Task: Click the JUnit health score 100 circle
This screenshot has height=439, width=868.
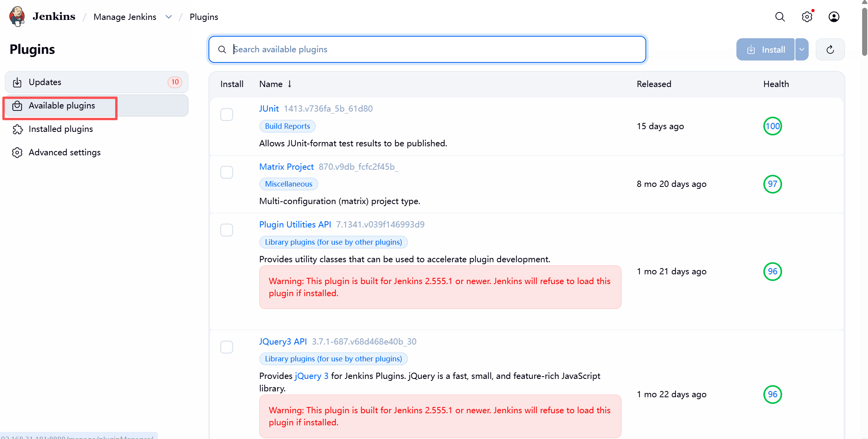Action: [772, 126]
